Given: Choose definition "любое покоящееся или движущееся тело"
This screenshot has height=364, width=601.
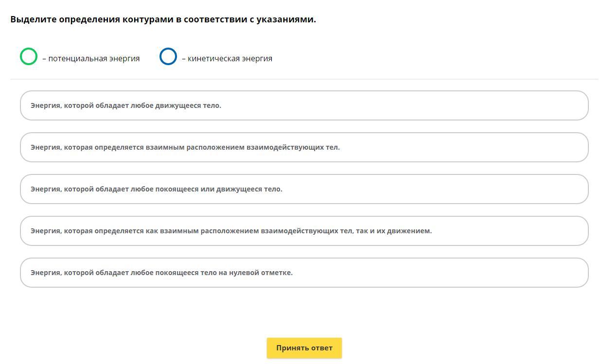Looking at the screenshot, I should coord(304,189).
